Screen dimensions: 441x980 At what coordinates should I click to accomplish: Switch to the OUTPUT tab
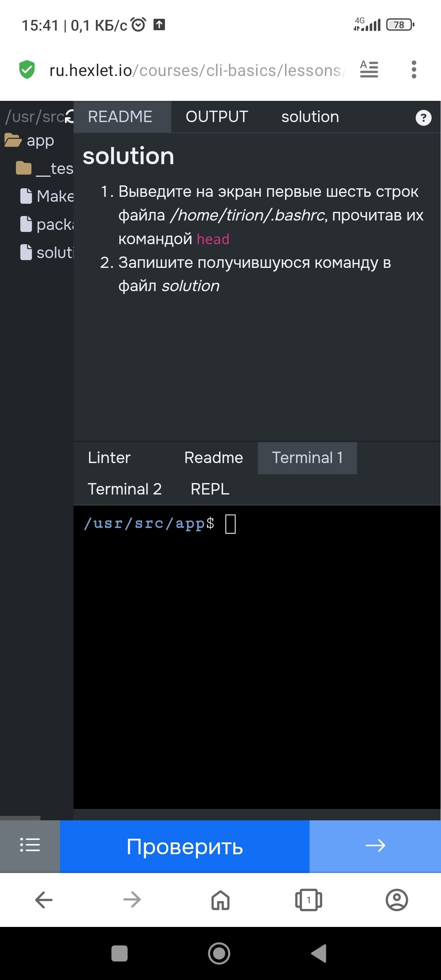click(x=217, y=117)
